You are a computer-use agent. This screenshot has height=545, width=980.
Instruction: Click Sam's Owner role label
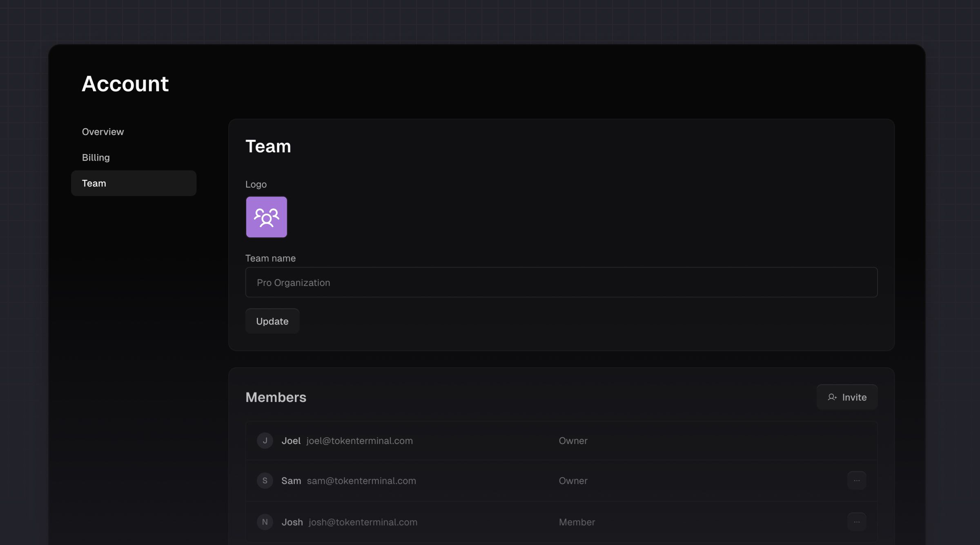(x=573, y=481)
